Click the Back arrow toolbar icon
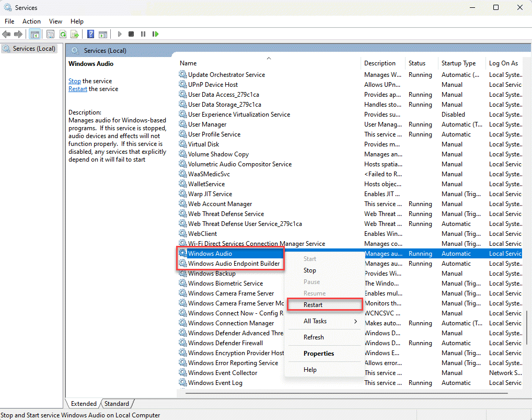 click(6, 34)
